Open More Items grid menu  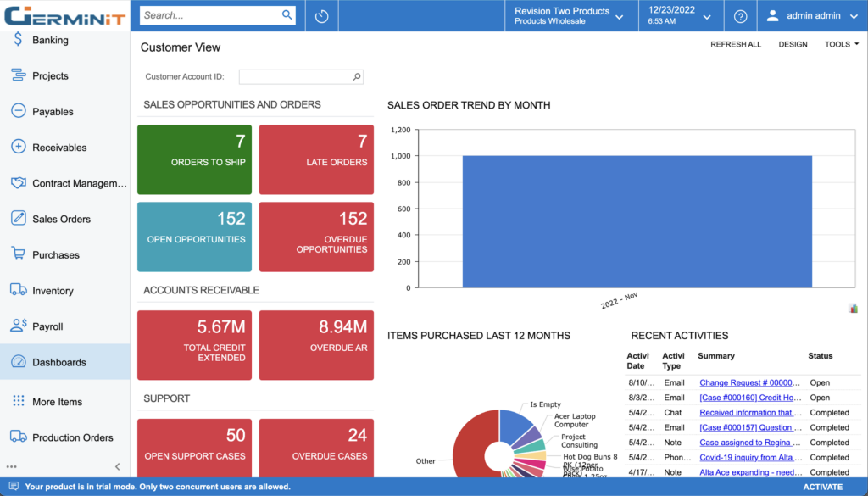click(57, 402)
